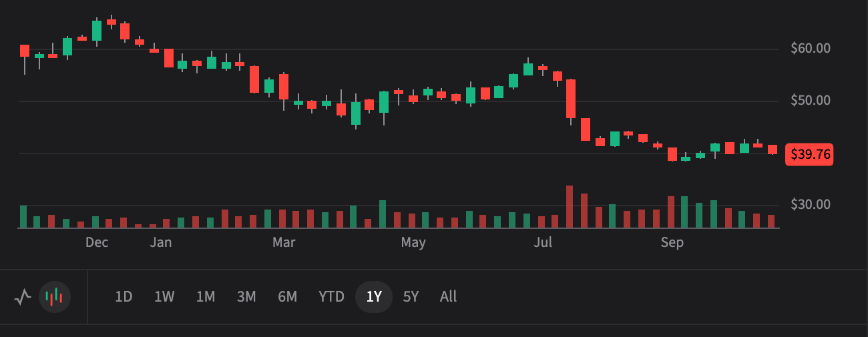Click the $50.00 price axis label
The height and width of the screenshot is (337, 868).
pos(811,101)
